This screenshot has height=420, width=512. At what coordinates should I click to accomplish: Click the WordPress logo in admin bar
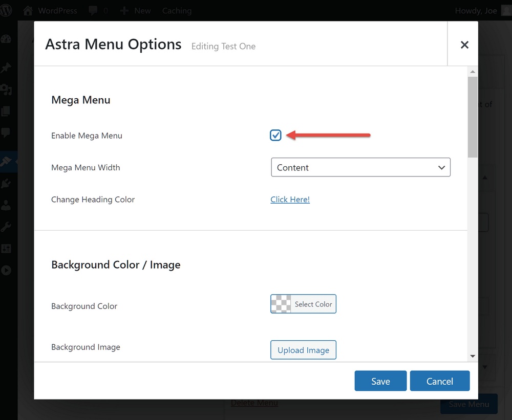(x=7, y=10)
